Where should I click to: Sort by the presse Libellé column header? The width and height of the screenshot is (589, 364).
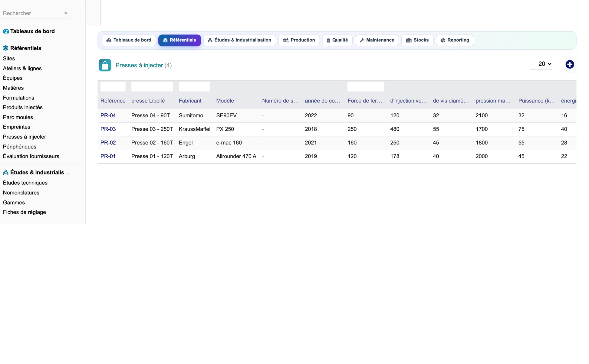148,101
